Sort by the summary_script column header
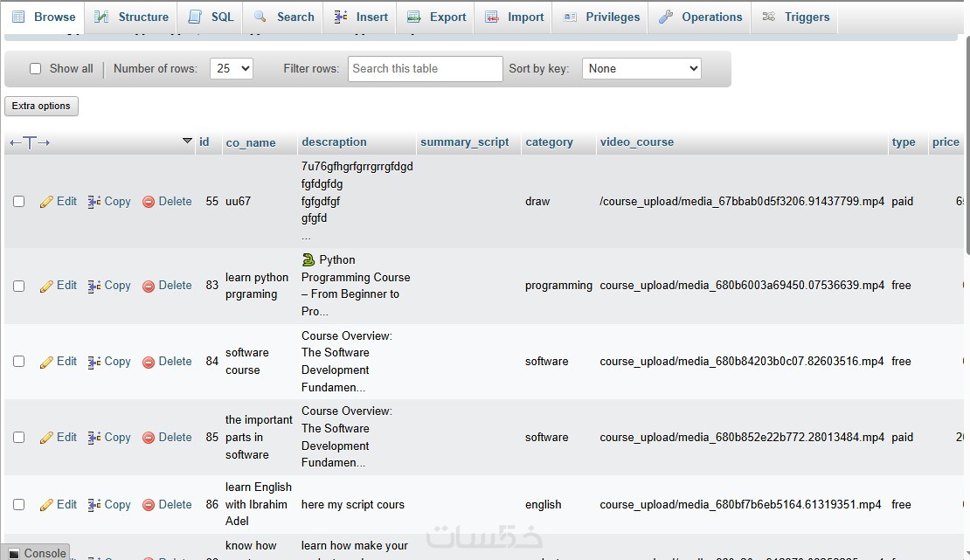970x560 pixels. point(465,142)
